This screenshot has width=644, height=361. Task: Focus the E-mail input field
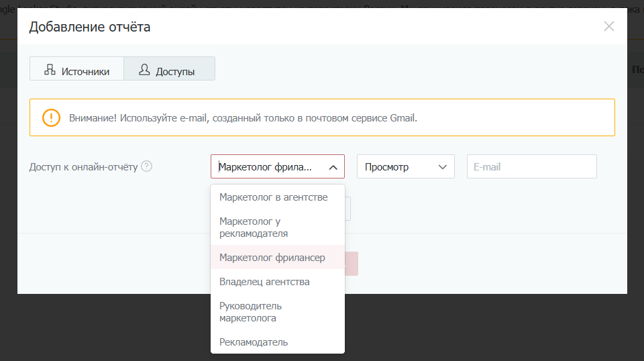point(531,166)
